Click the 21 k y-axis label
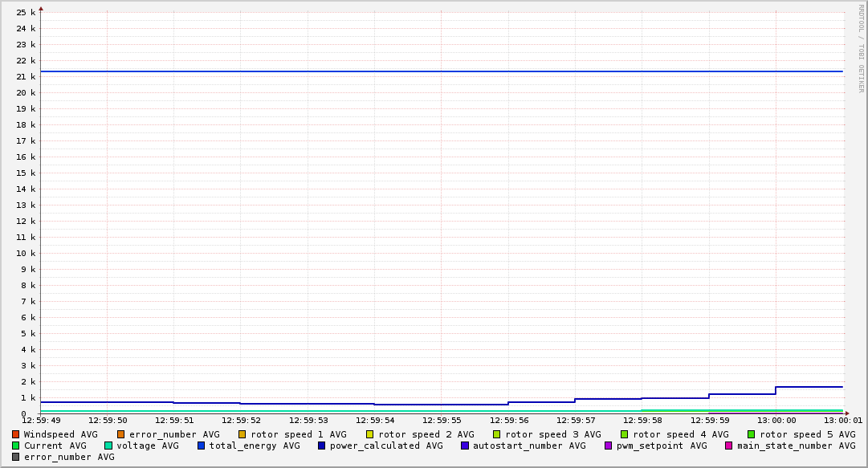This screenshot has width=868, height=468. coord(26,77)
